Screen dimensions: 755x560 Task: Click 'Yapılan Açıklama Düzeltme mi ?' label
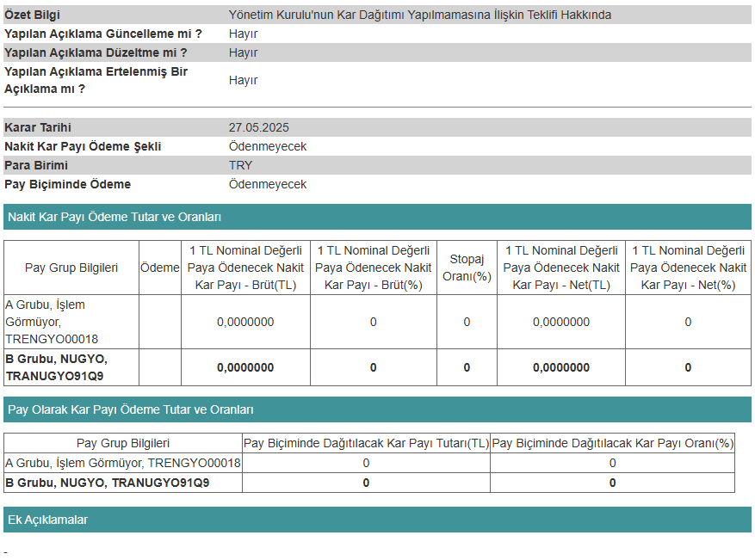coord(96,52)
